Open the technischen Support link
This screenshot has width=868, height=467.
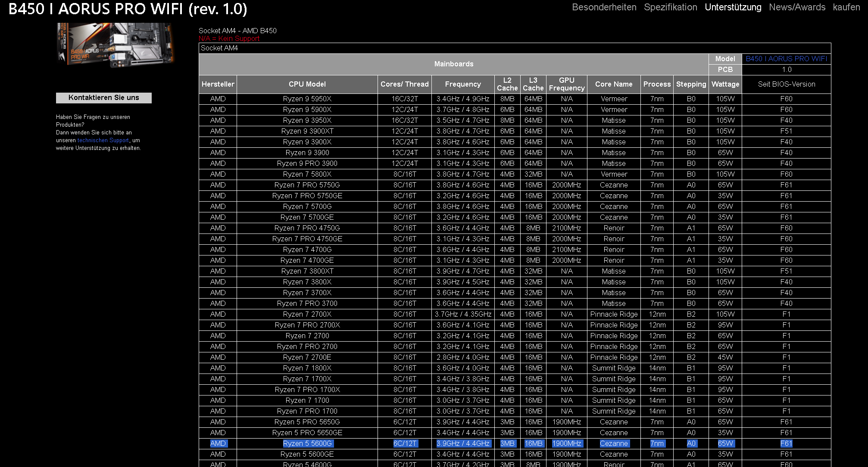click(103, 140)
